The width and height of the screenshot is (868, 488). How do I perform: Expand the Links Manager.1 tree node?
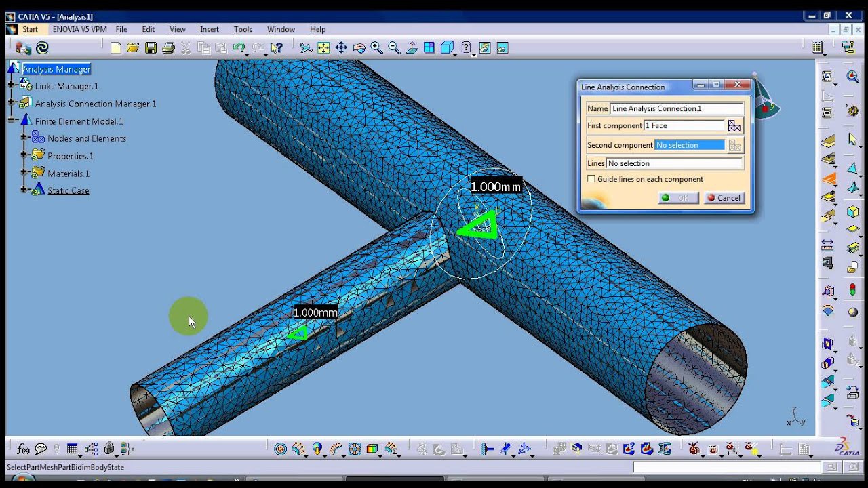[x=12, y=86]
